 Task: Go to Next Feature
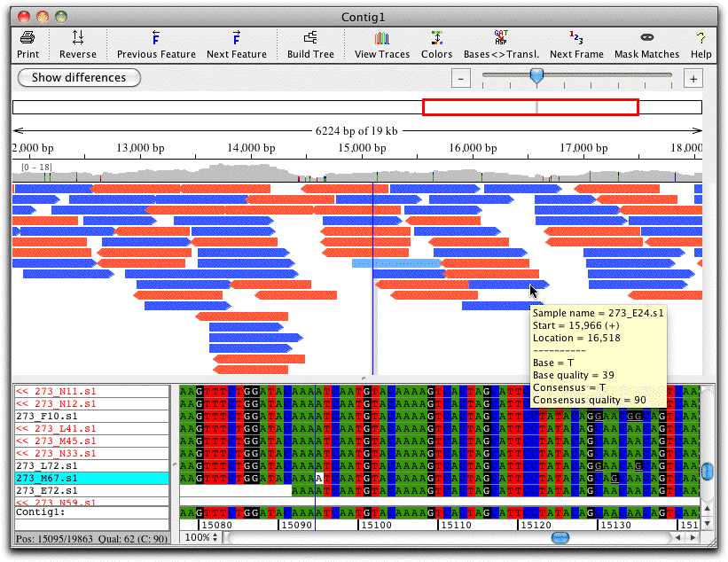coord(237,37)
